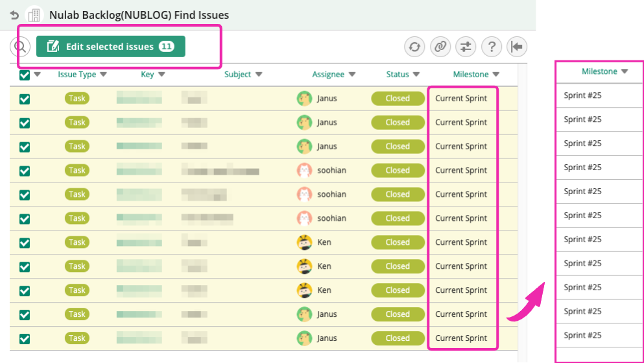Click the copy link icon

[x=440, y=47]
